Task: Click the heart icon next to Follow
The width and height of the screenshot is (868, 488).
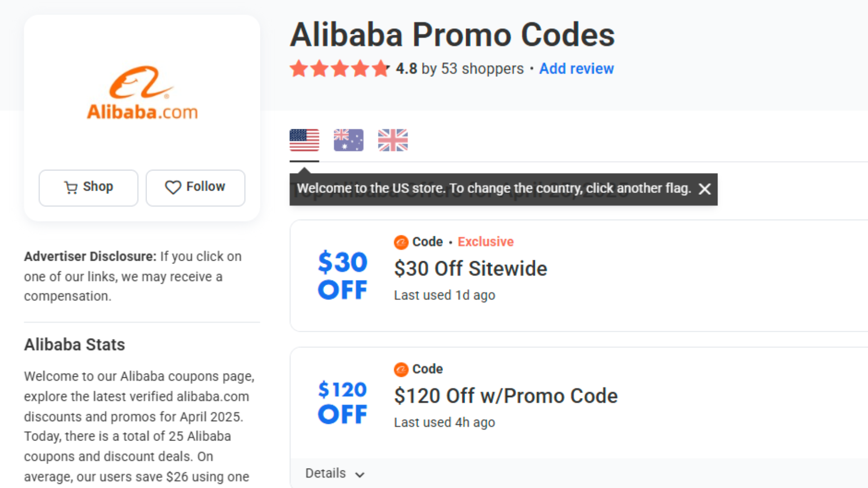Action: pos(173,188)
